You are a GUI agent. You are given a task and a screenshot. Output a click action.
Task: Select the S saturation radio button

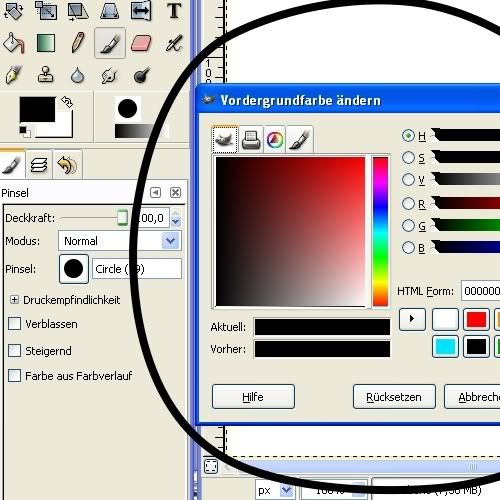[408, 158]
